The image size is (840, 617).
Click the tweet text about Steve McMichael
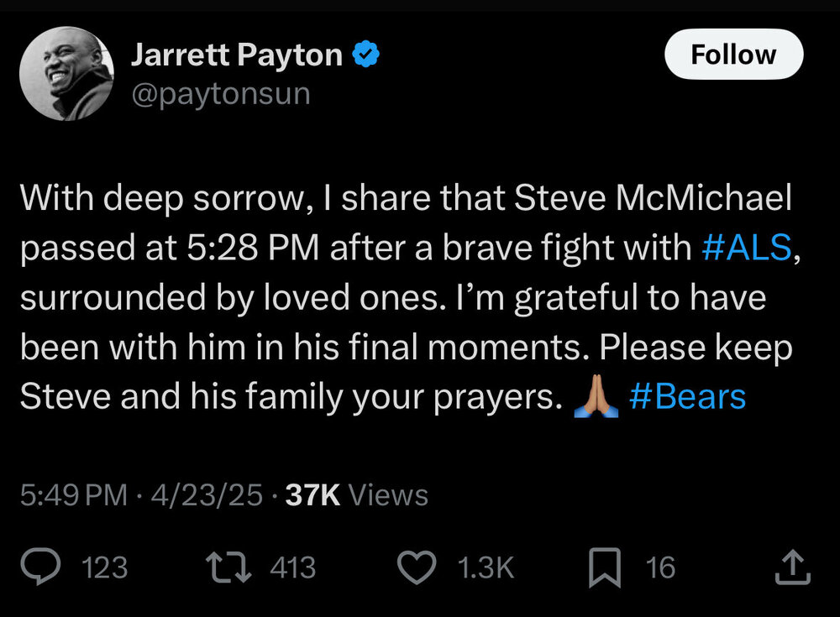coord(403,299)
